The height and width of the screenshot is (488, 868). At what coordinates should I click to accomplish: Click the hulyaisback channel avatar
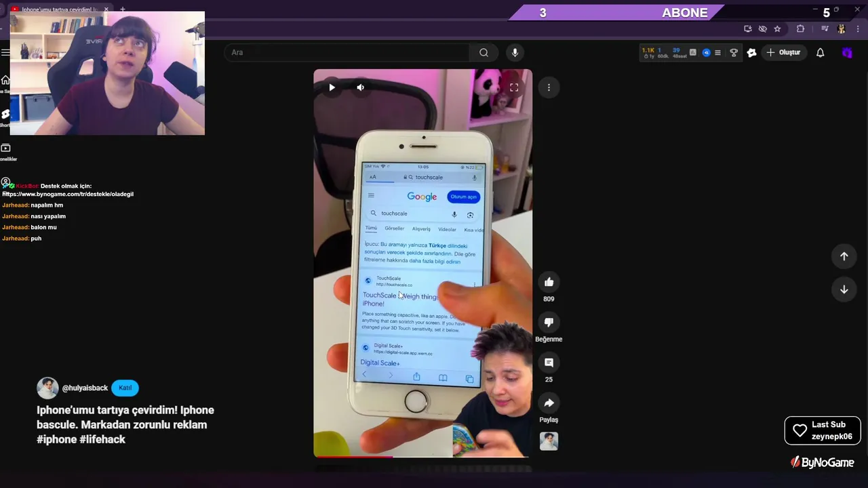(x=47, y=388)
